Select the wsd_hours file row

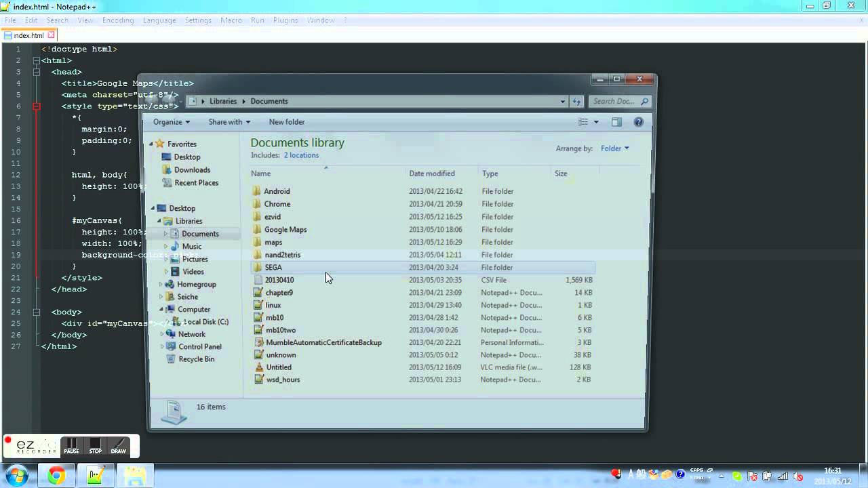[x=422, y=380]
